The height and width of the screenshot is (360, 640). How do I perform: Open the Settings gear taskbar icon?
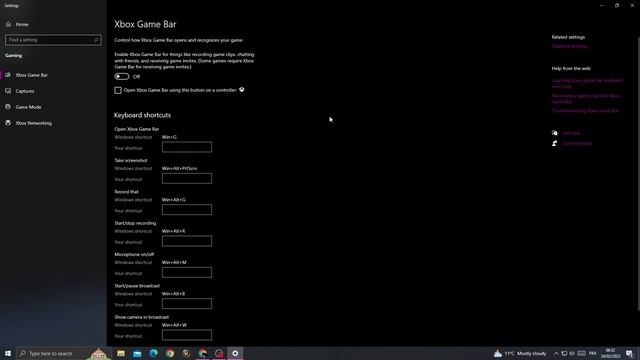click(235, 353)
